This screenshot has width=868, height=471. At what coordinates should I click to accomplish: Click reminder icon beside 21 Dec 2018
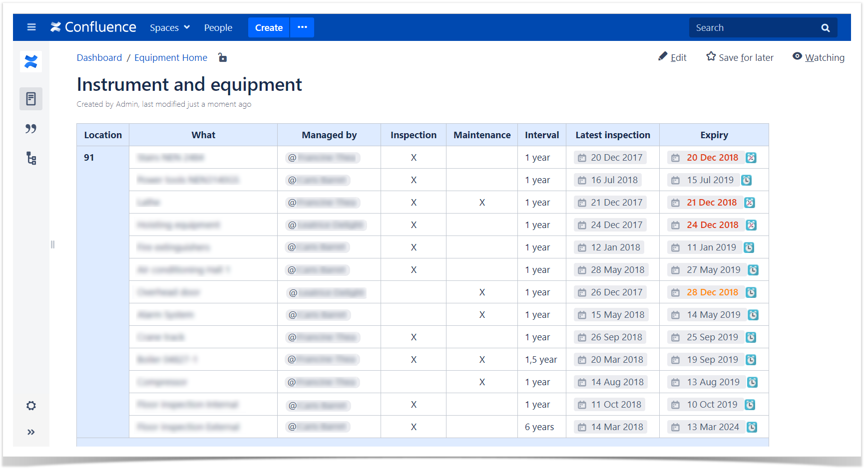pyautogui.click(x=749, y=203)
